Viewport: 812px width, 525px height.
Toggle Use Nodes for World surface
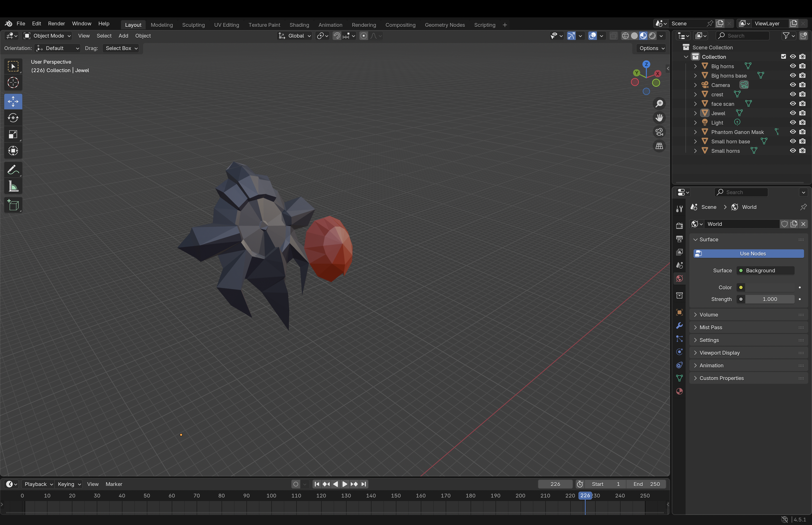pos(749,254)
